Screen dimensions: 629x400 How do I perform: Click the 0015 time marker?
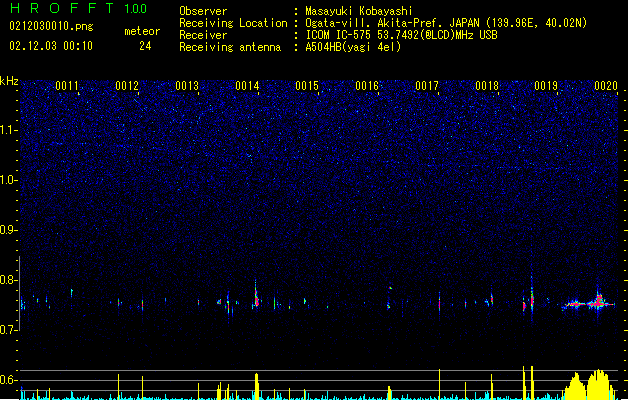click(x=307, y=86)
